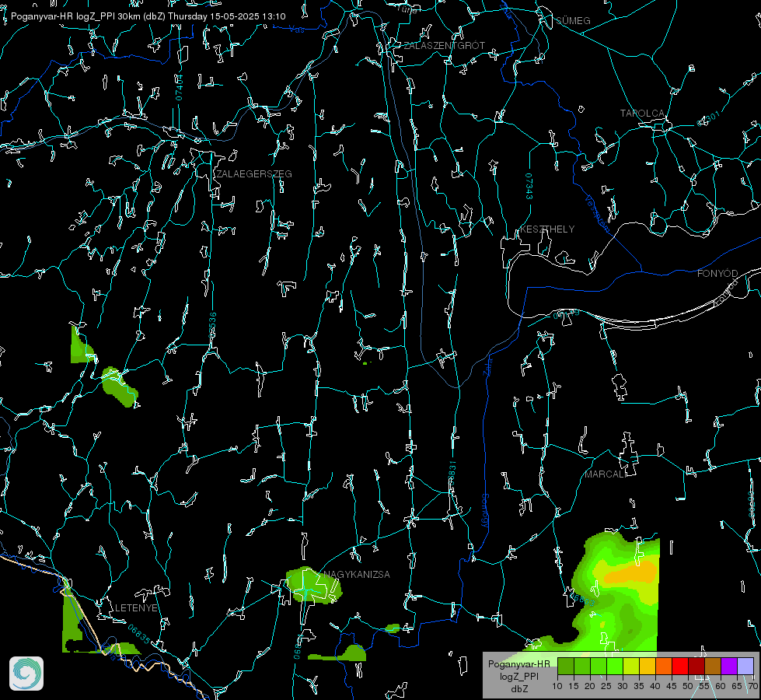The image size is (761, 700).
Task: Select the NAGYKANIZSA city label
Action: pos(357,574)
